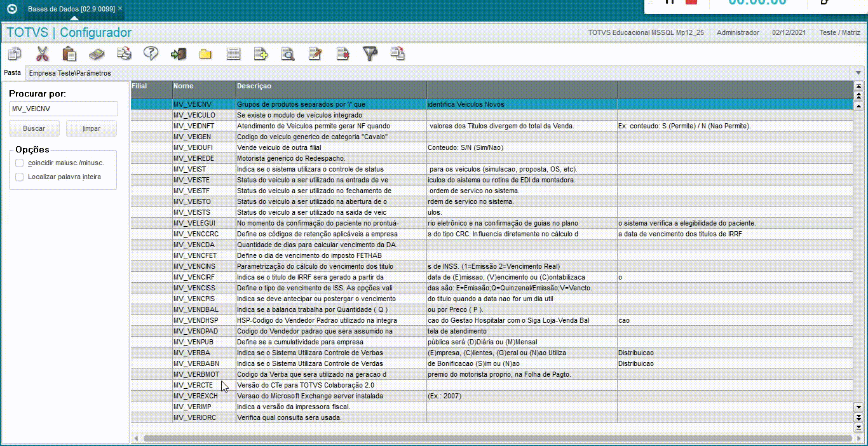
Task: Close the Bases de Dados tab
Action: (120, 8)
